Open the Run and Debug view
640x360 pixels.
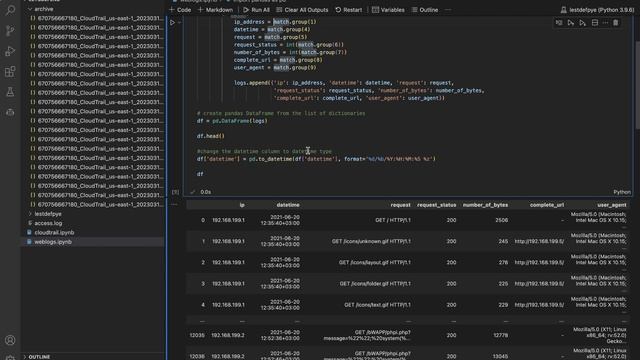click(x=10, y=51)
